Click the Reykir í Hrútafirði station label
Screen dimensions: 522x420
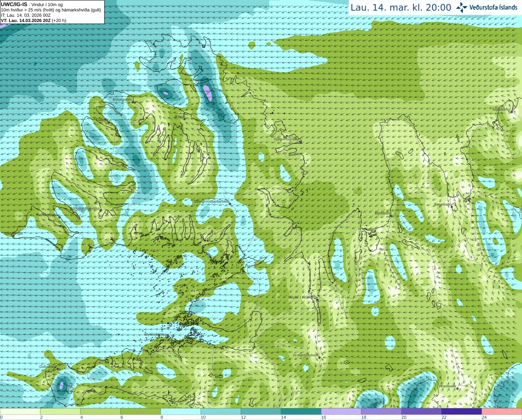click(x=302, y=297)
